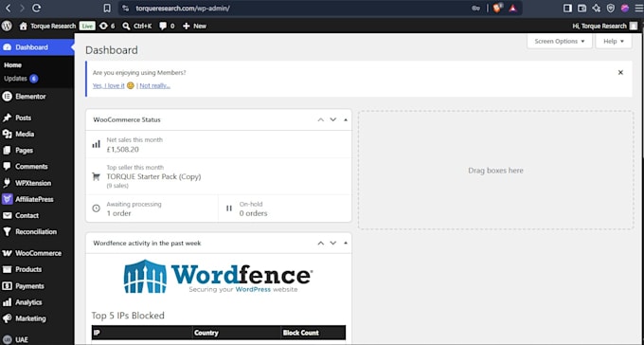644x345 pixels.
Task: Click the 'Yes, I love it' link
Action: (x=108, y=85)
